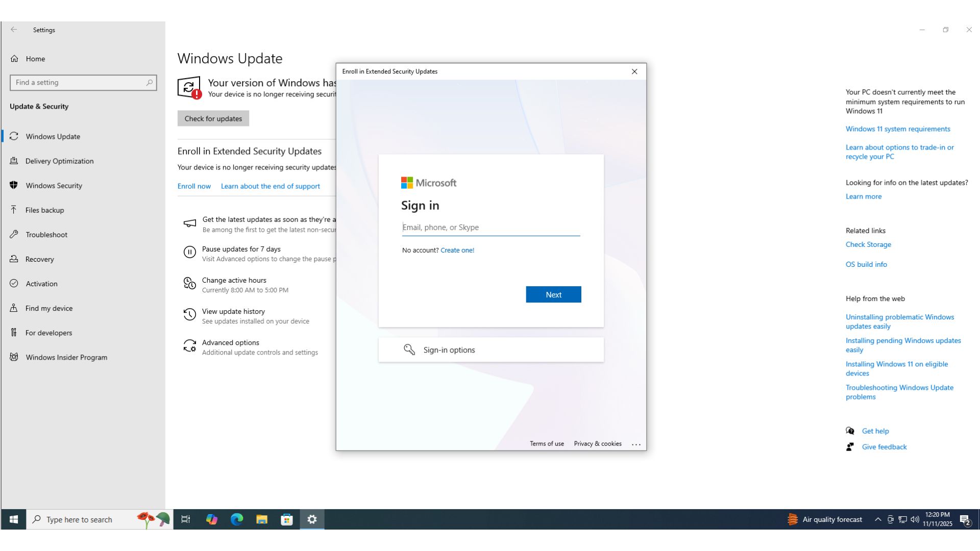Select Home in the Settings navigation

pyautogui.click(x=35, y=59)
